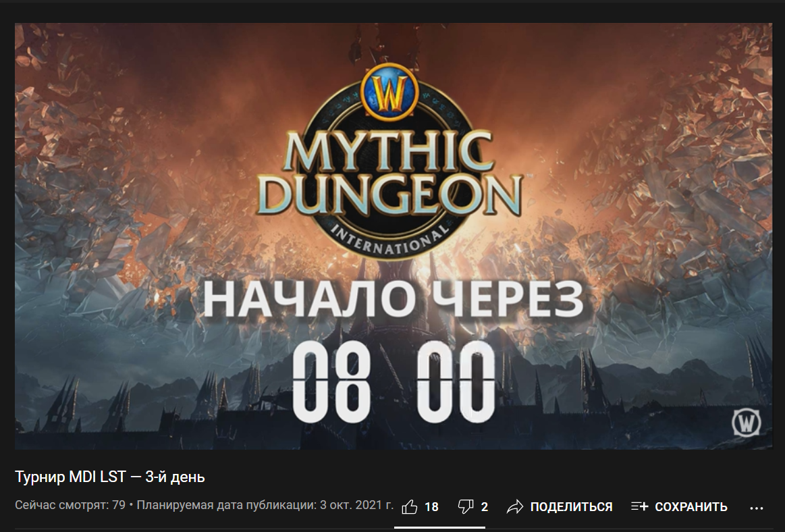Click the video title Турнир MDI LST — 3-й день
The width and height of the screenshot is (785, 532).
click(109, 477)
